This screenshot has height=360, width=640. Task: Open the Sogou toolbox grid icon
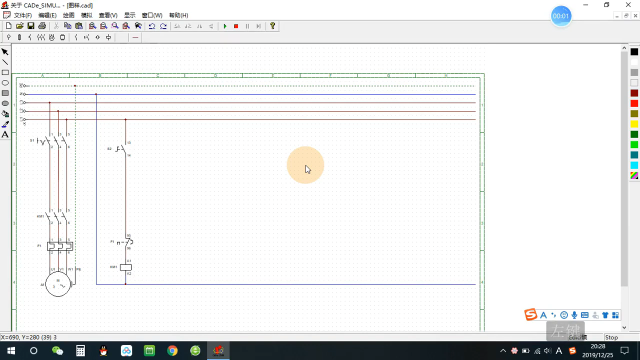[616, 315]
